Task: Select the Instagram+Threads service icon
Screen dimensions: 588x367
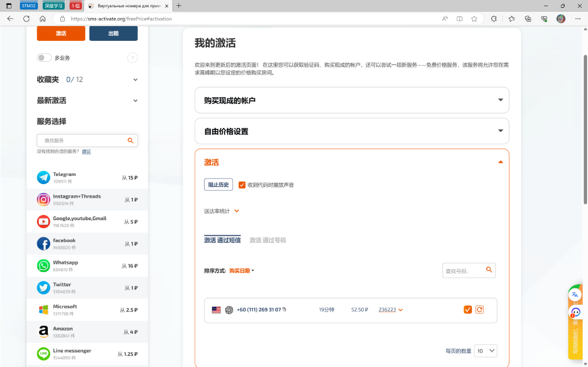Action: [44, 199]
